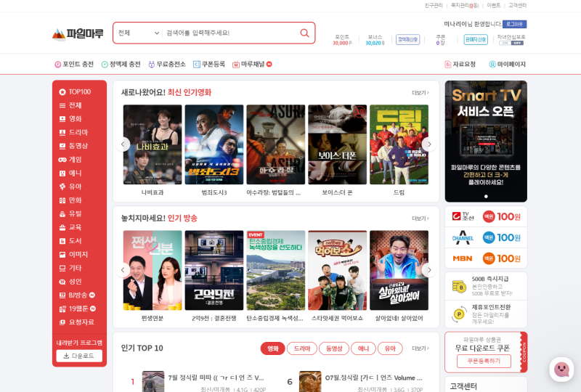Select 교육 category in sidebar
The height and width of the screenshot is (392, 581).
point(70,227)
